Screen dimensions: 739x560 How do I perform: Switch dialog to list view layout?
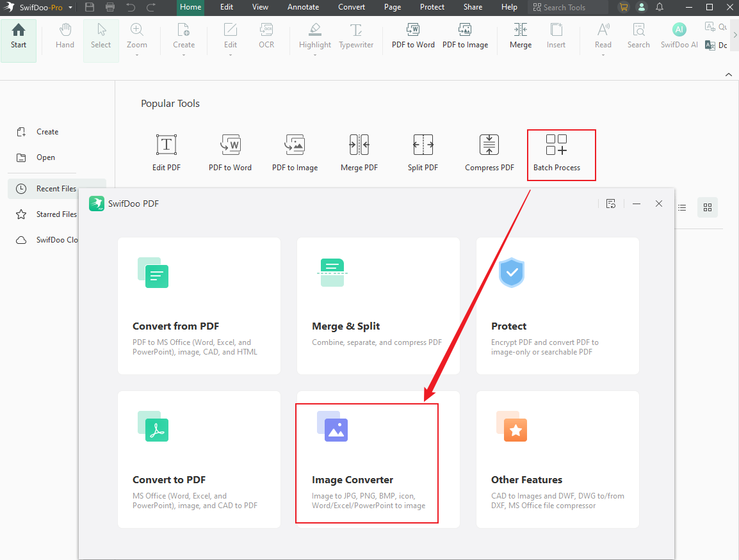pyautogui.click(x=681, y=207)
